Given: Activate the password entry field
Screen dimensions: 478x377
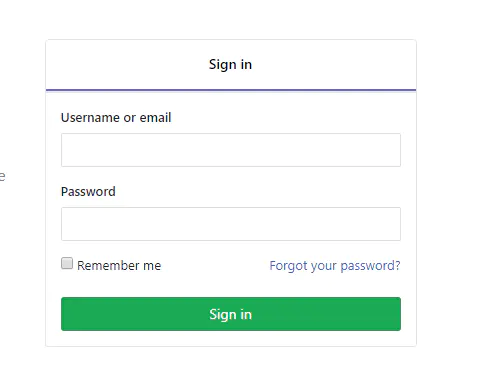Looking at the screenshot, I should pyautogui.click(x=231, y=224).
